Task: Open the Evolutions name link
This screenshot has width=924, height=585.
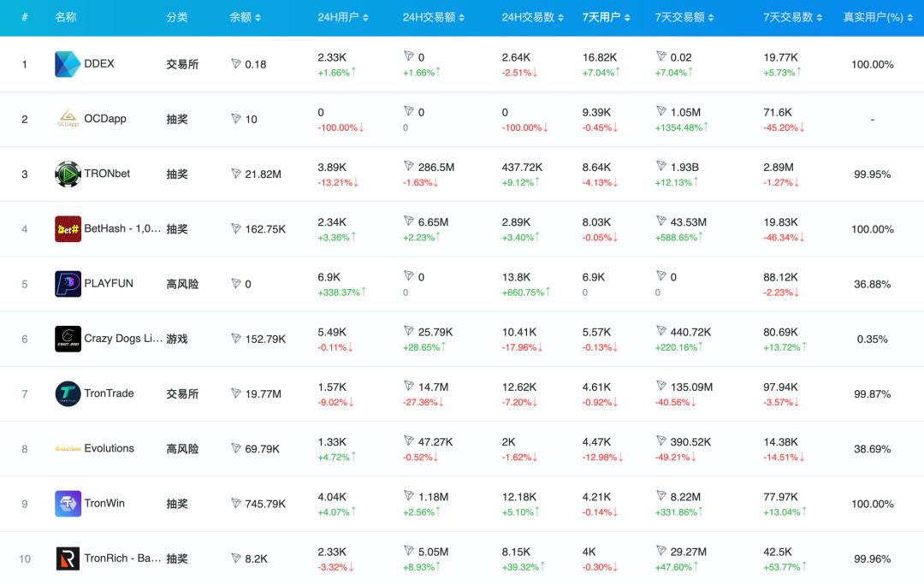Action: 109,448
